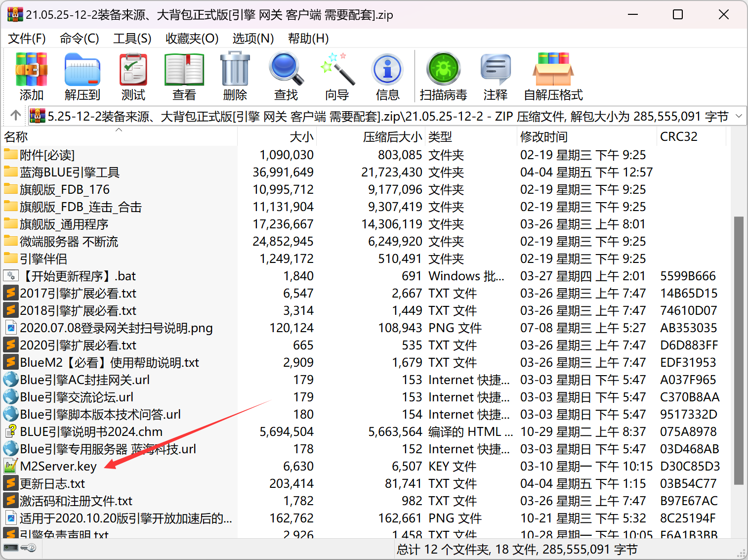Select folder 旗舰版_FDB_连击_合击
748x560 pixels.
[x=81, y=207]
